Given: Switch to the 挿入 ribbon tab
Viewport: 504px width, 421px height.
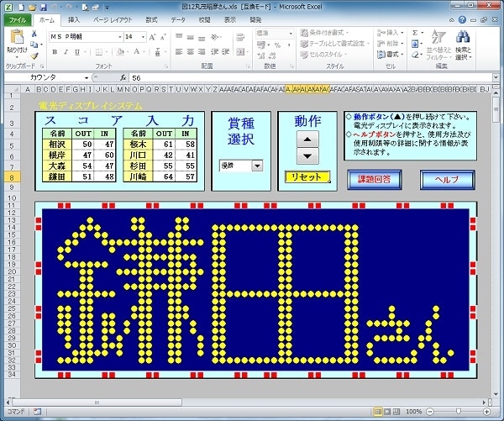Looking at the screenshot, I should click(x=74, y=20).
